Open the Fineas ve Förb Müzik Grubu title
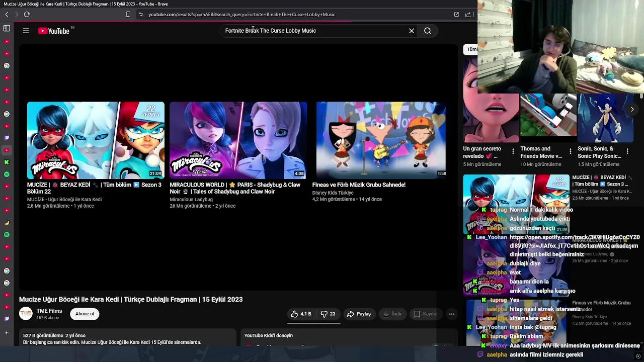The height and width of the screenshot is (362, 644). pos(359,185)
